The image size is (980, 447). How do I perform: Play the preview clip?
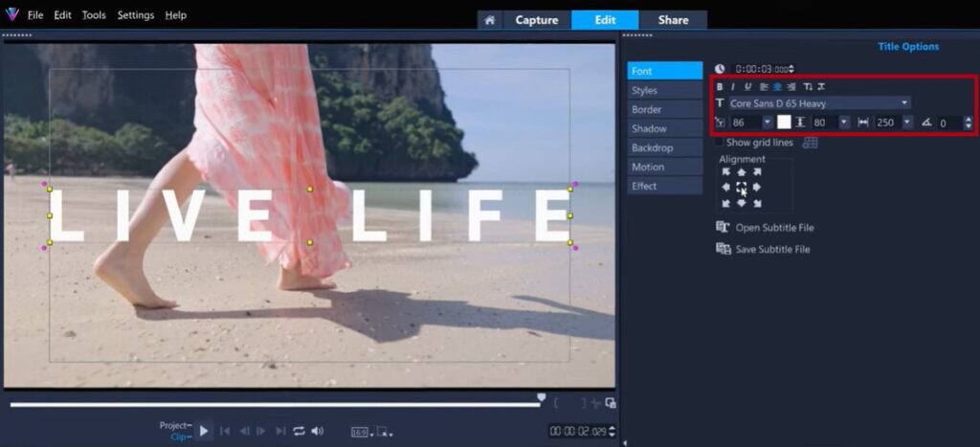click(x=204, y=431)
